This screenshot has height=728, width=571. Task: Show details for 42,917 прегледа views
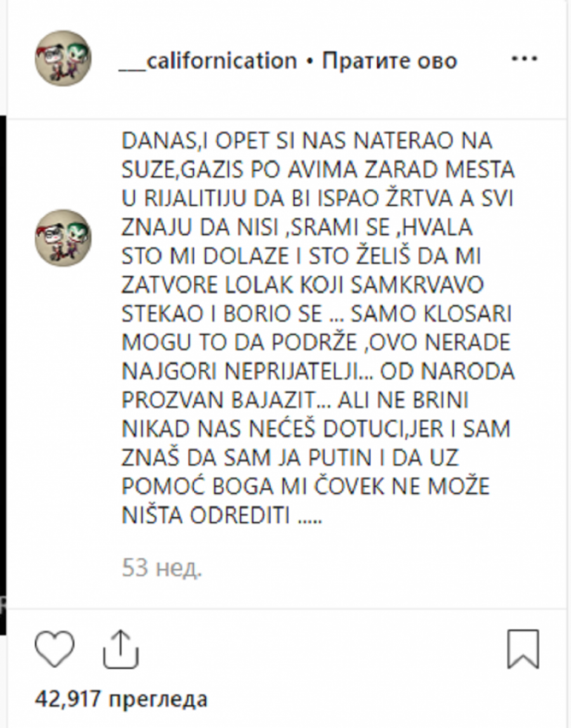pyautogui.click(x=121, y=699)
